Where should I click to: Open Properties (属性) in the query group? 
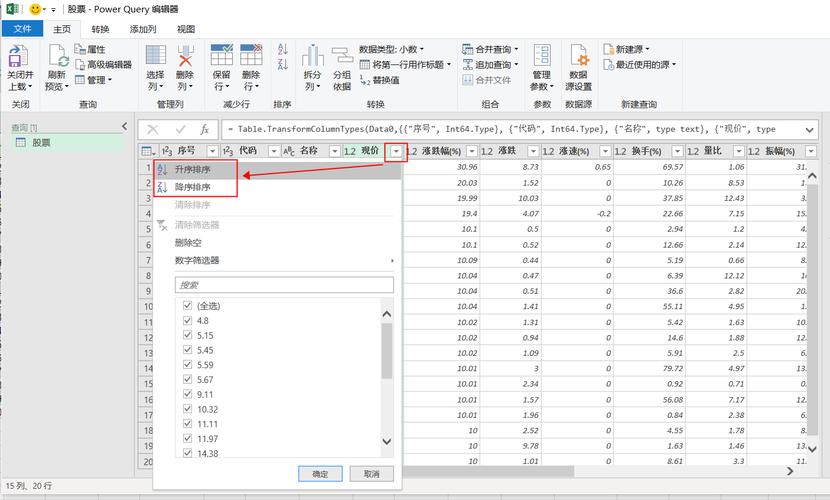(x=90, y=49)
